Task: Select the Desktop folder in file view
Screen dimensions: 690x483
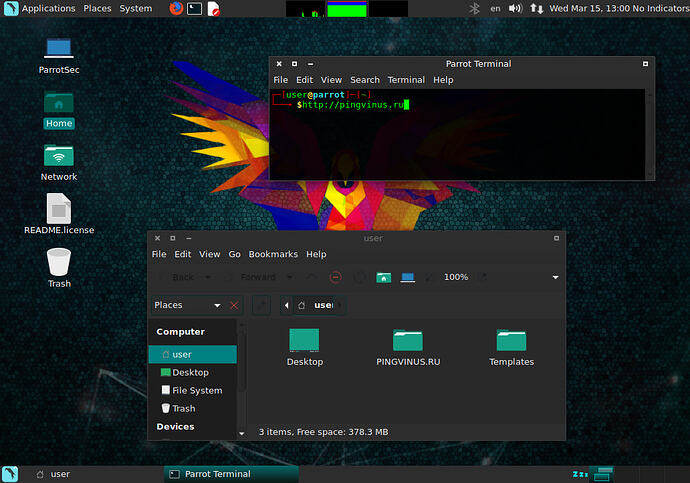Action: click(x=305, y=347)
